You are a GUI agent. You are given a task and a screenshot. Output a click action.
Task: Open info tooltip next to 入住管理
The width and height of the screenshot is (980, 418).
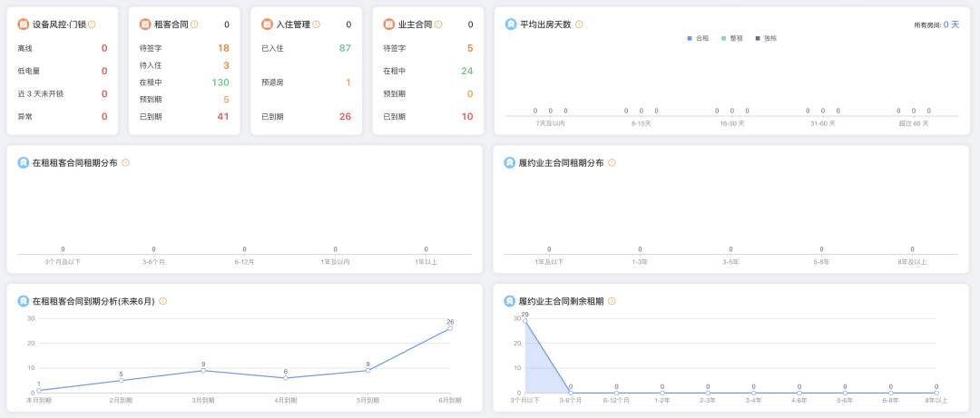[x=317, y=24]
